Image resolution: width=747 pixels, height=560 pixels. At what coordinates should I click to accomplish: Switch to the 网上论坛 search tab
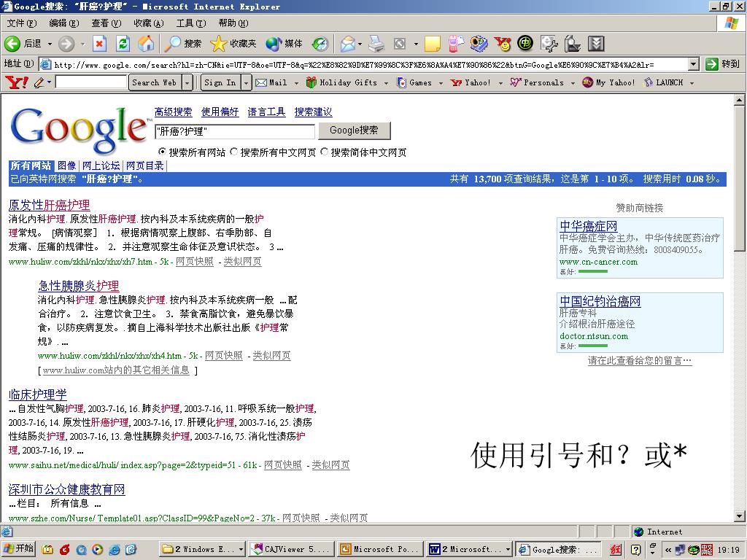coord(101,166)
